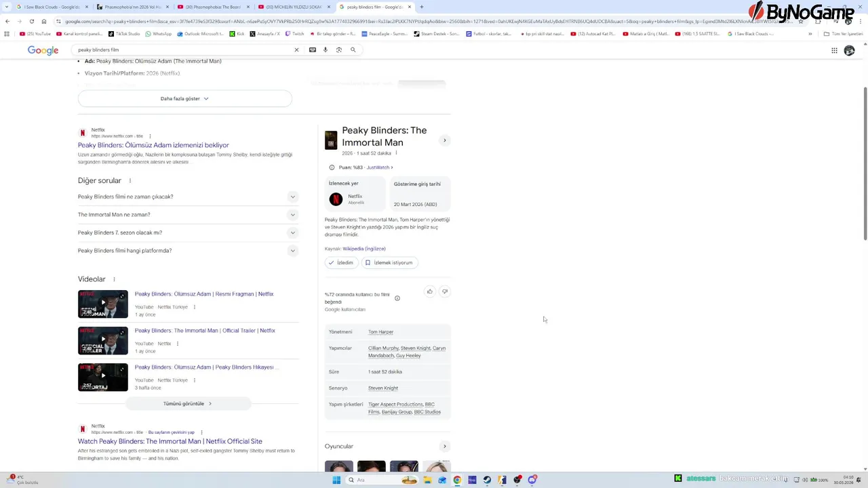Open Discord from the taskbar
868x488 pixels.
(x=532, y=480)
